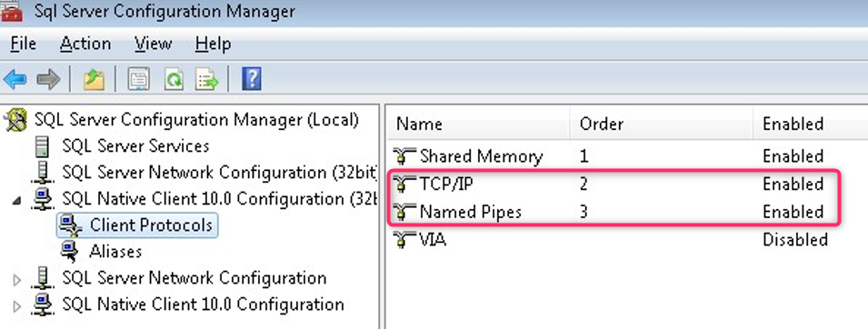The width and height of the screenshot is (868, 329).
Task: Open the Action menu
Action: (85, 44)
